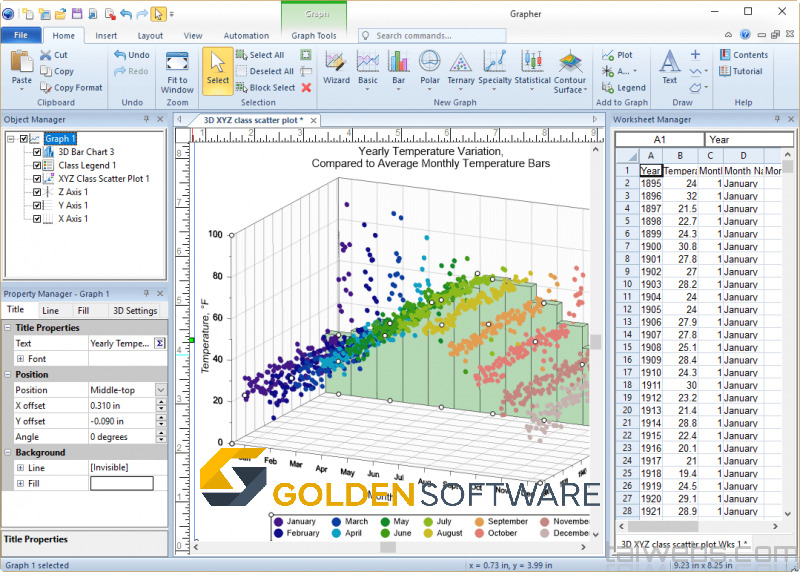Click the Copy Format icon

click(46, 88)
